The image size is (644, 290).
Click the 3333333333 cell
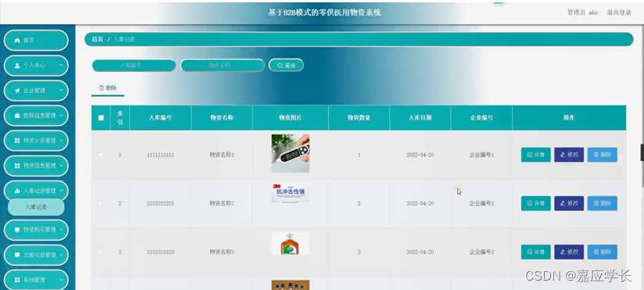160,252
